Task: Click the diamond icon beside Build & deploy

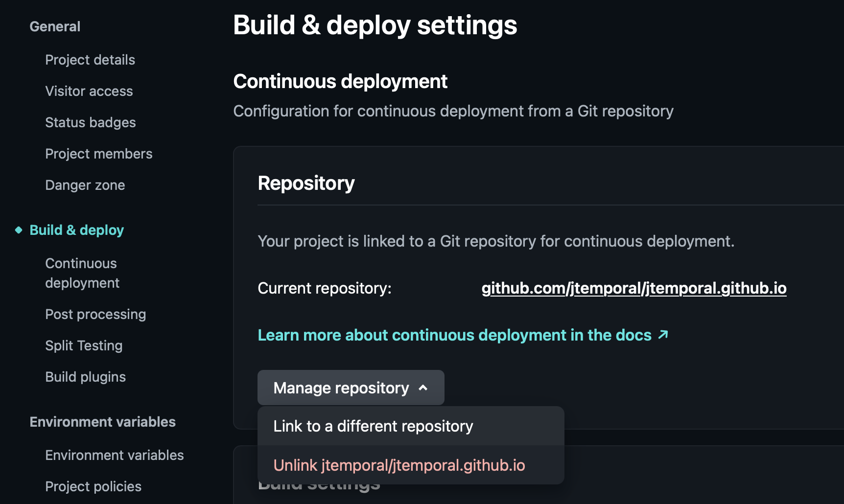Action: click(19, 230)
